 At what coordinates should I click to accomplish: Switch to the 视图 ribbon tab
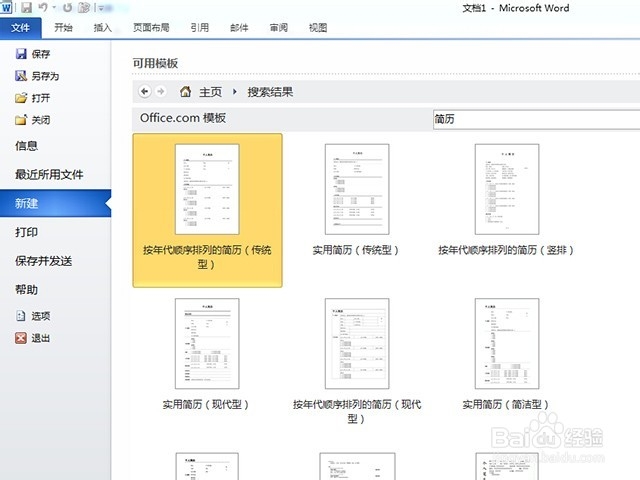point(318,27)
